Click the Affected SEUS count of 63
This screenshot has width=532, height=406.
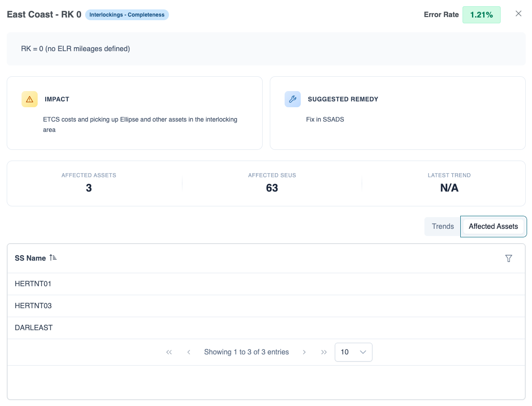coord(272,188)
